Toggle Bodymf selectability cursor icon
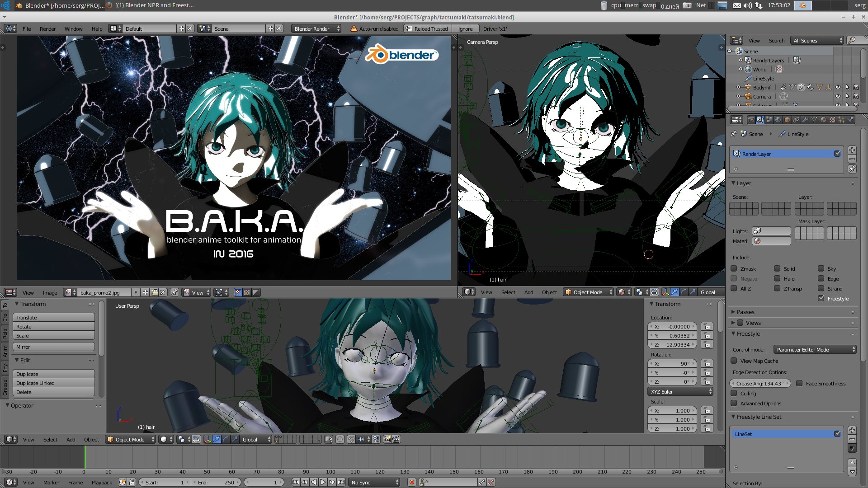 tap(847, 87)
